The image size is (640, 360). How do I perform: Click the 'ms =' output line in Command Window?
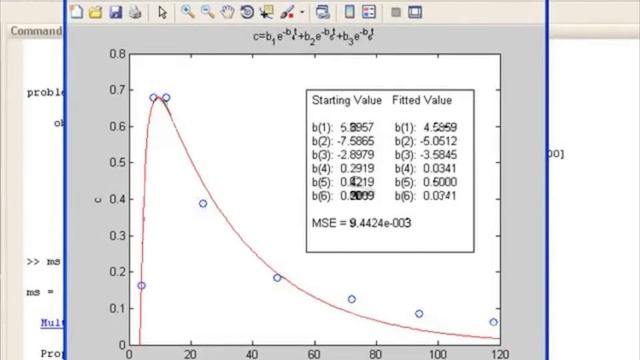[x=40, y=293]
